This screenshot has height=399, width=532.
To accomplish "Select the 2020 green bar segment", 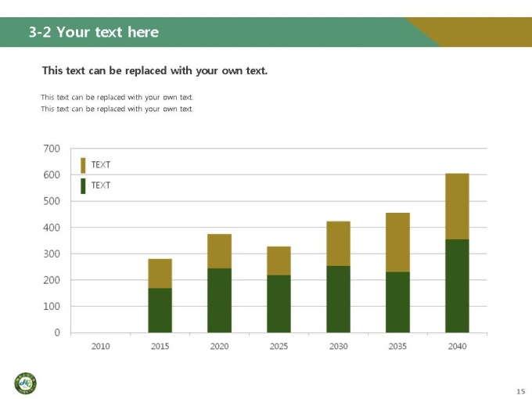I will [x=220, y=300].
